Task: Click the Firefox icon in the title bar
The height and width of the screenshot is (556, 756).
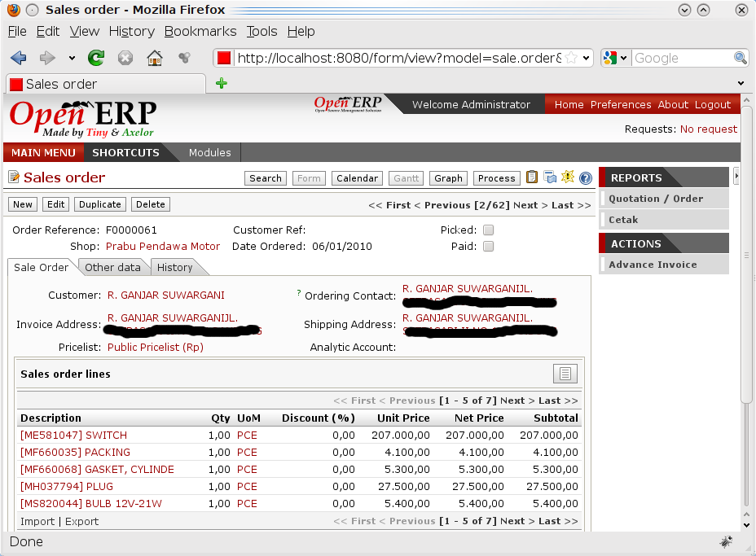Action: point(14,10)
